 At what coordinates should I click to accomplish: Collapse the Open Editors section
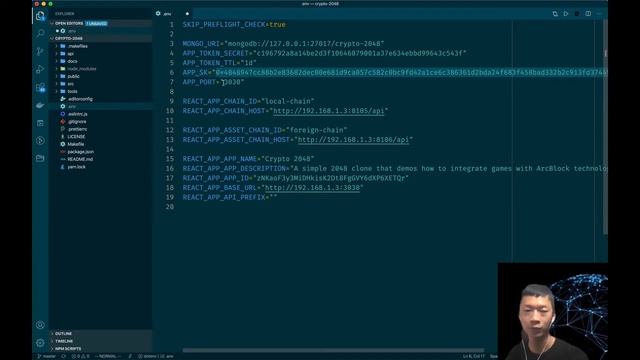[68, 23]
